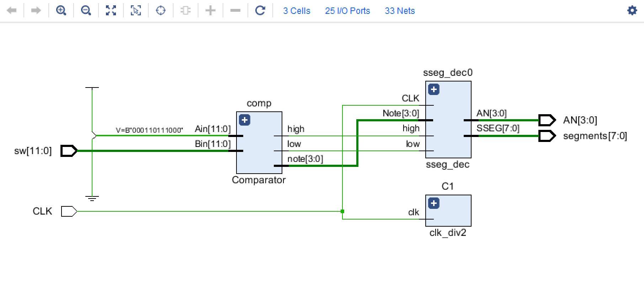Click the minus collapse icon in toolbar

pyautogui.click(x=235, y=11)
